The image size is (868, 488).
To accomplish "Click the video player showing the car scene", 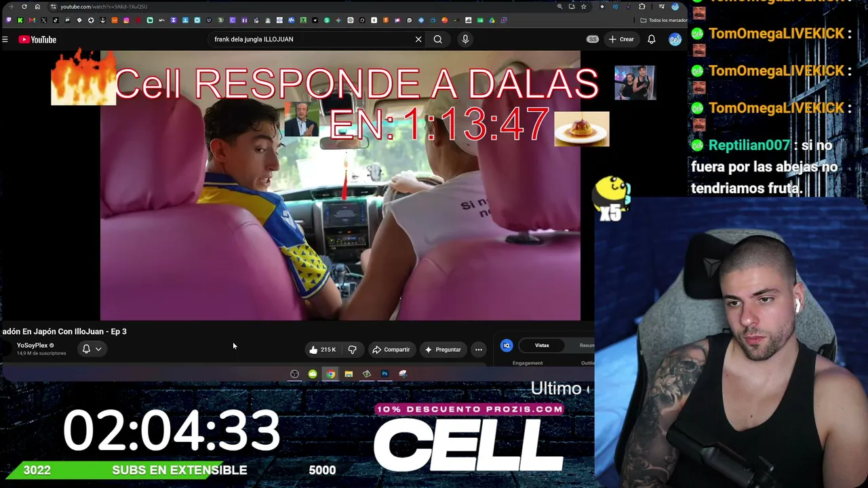I will point(340,185).
